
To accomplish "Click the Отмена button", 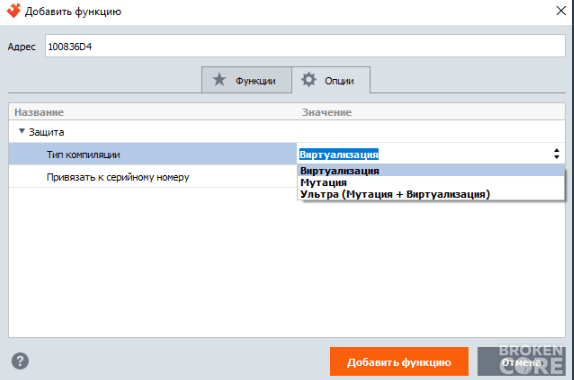I will click(x=521, y=362).
